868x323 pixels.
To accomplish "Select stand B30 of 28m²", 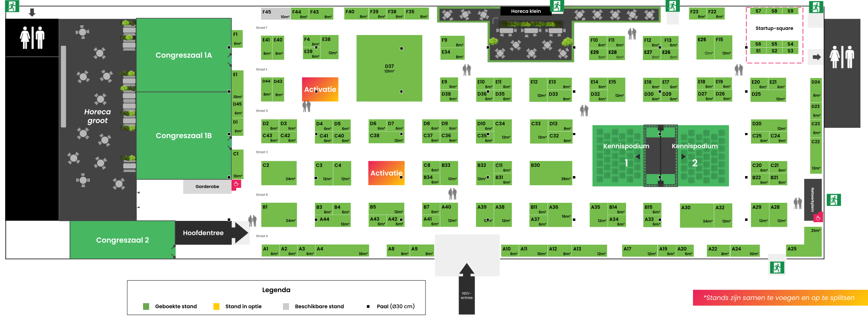I will pos(551,173).
